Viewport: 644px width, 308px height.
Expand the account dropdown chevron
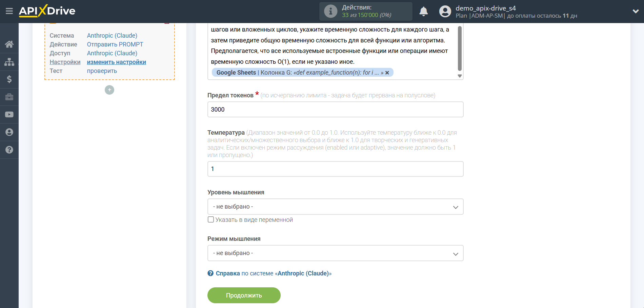click(x=636, y=11)
